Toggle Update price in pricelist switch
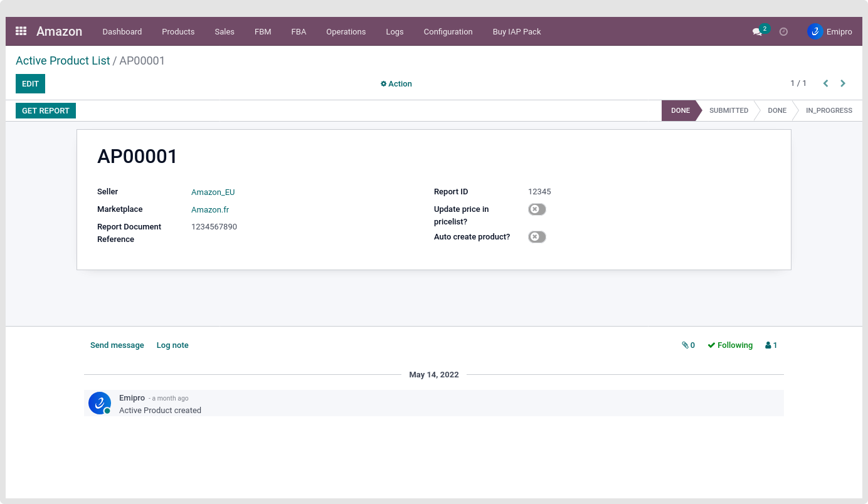This screenshot has height=504, width=868. (x=537, y=209)
